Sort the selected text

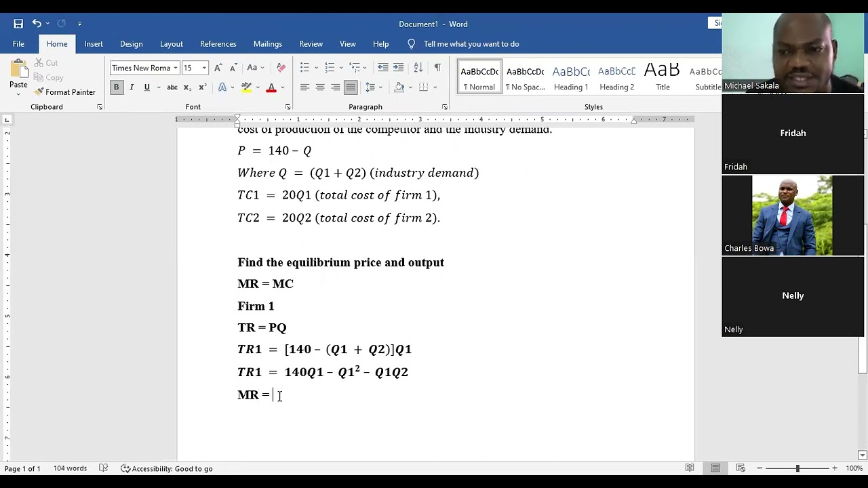(x=418, y=67)
